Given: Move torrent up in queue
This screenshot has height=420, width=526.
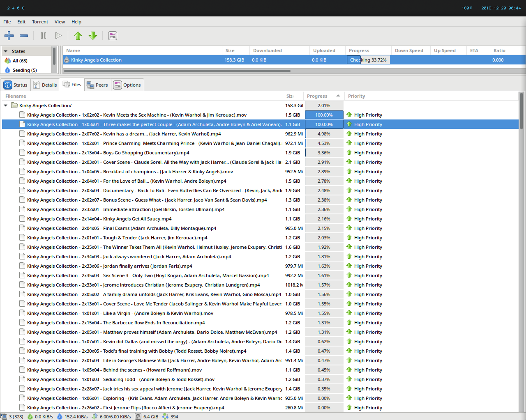Looking at the screenshot, I should coord(78,36).
